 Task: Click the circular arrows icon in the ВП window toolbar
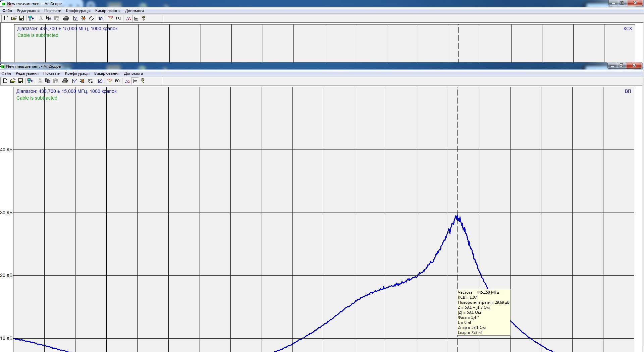coord(90,81)
